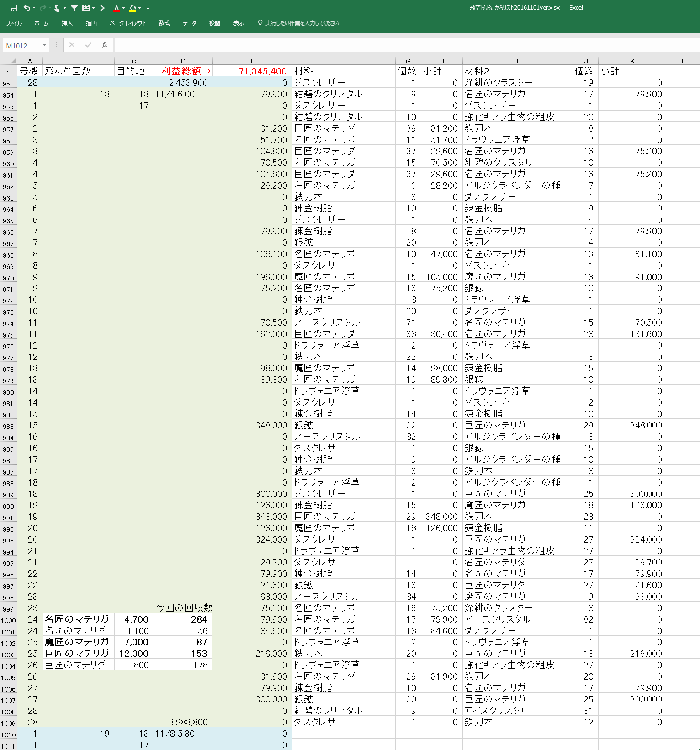Click the Filter funnel icon
Viewport: 700px width, 750px height.
(x=74, y=8)
